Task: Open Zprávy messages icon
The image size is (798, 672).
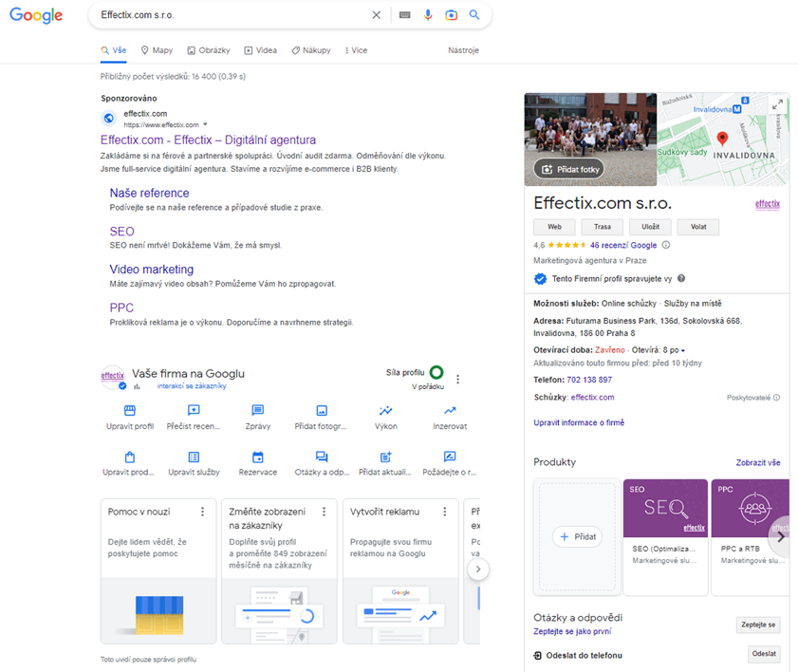Action: pos(258,410)
